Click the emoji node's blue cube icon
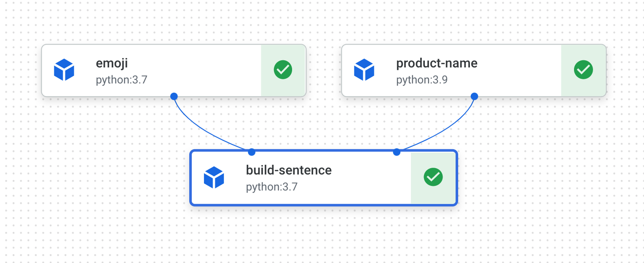Screen dimensions: 644x263 point(64,70)
